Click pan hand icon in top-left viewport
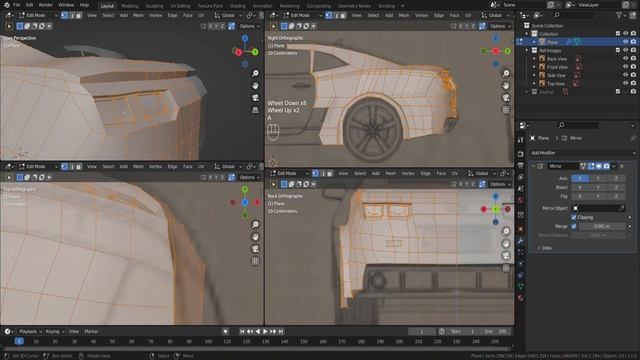The image size is (640, 360). coord(255,85)
